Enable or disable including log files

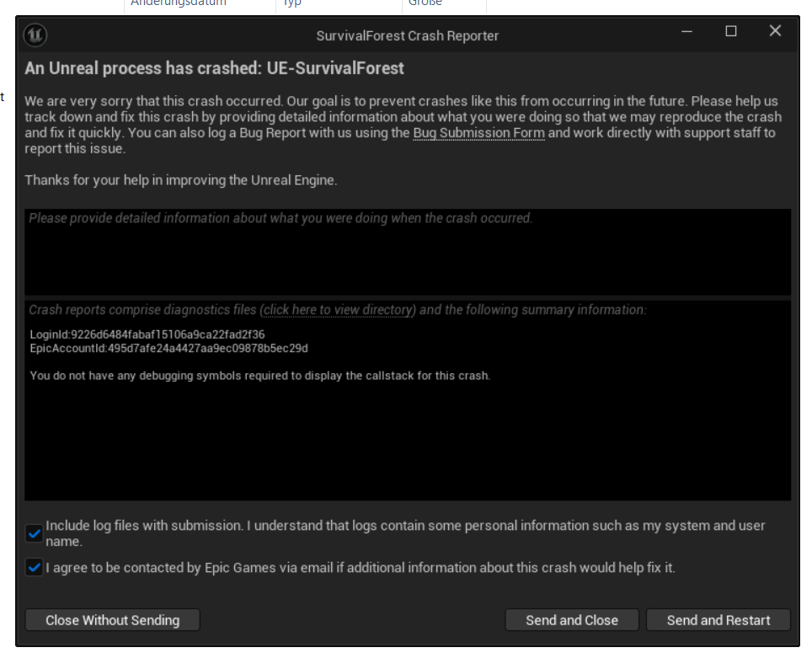click(x=35, y=533)
